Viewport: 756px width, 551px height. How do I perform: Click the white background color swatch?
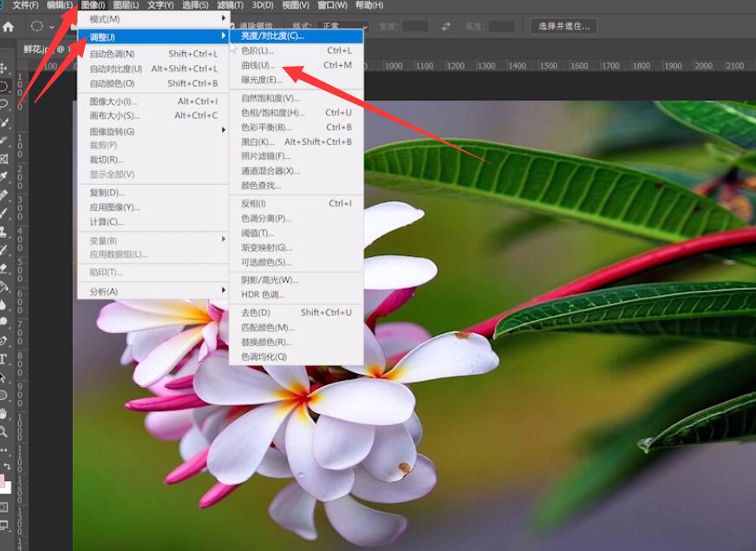(x=7, y=489)
